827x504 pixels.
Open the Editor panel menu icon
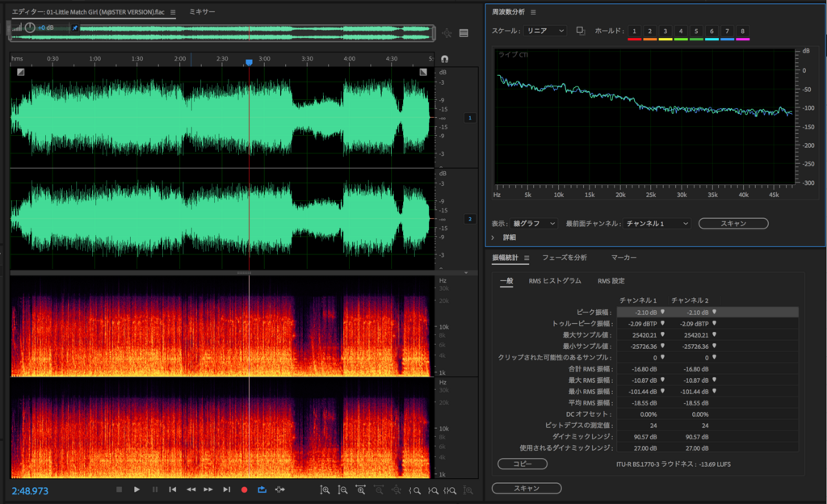(x=173, y=12)
